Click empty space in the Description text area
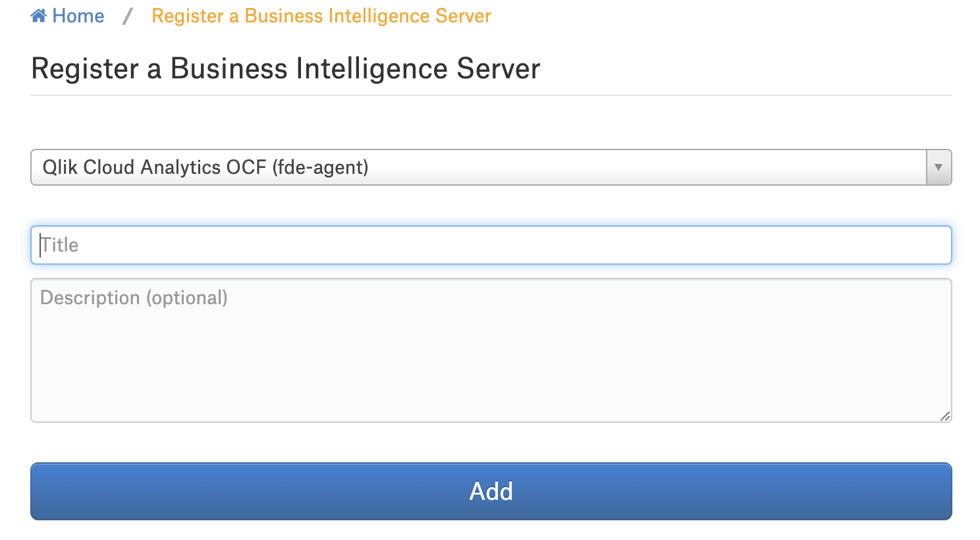Viewport: 980px width, 540px height. pyautogui.click(x=491, y=369)
